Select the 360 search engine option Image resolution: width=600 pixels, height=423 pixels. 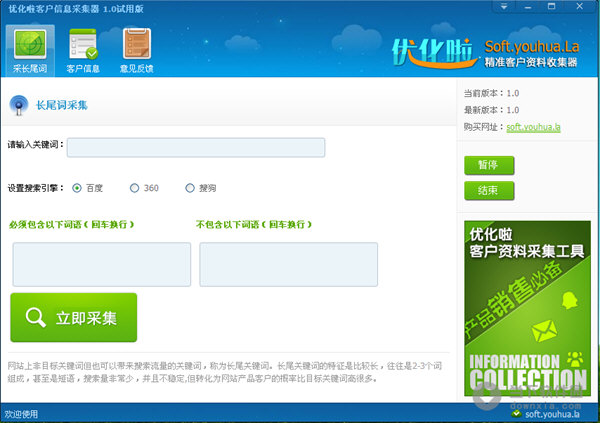click(134, 188)
